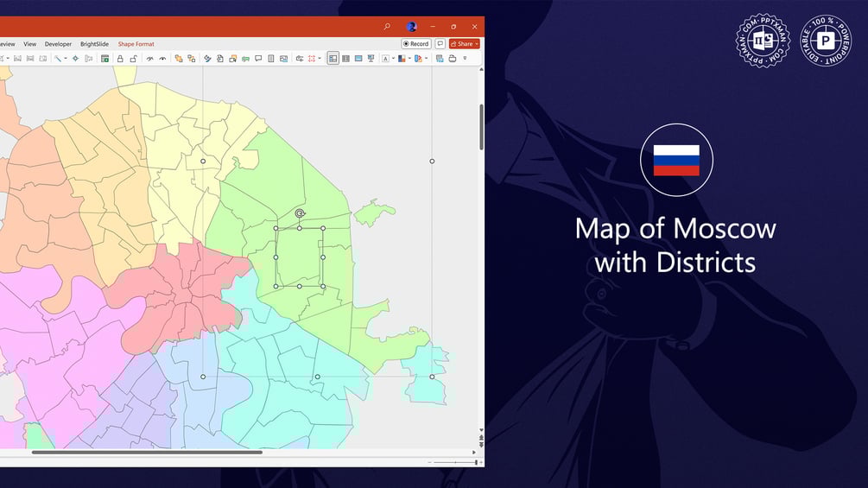
Task: Expand the red crop-selection dropdown arrow
Action: [320, 59]
